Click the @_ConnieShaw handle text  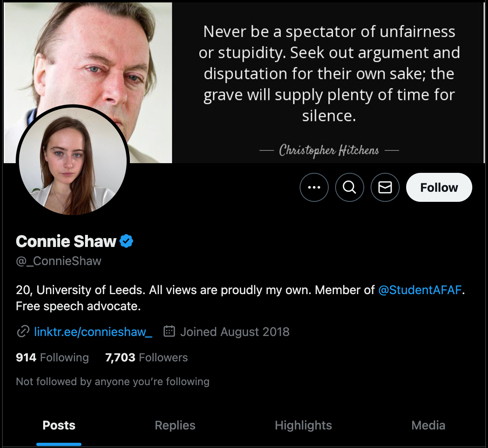pyautogui.click(x=58, y=261)
